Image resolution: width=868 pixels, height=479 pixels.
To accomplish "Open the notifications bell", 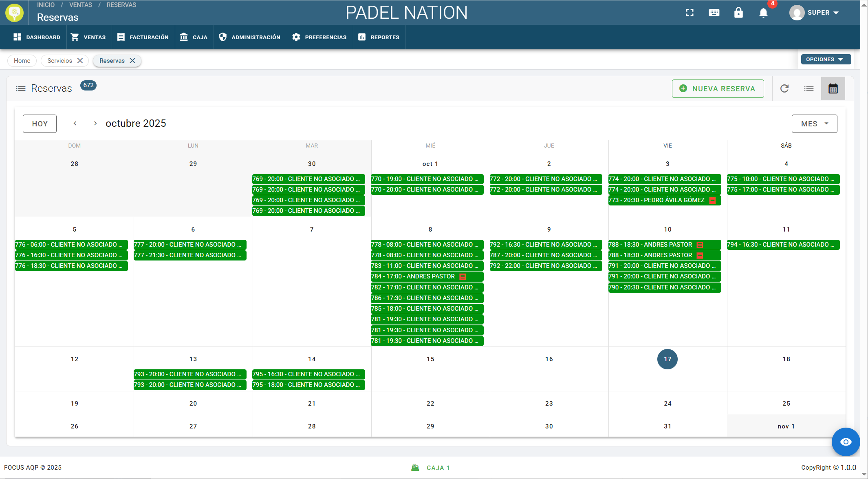I will click(763, 13).
